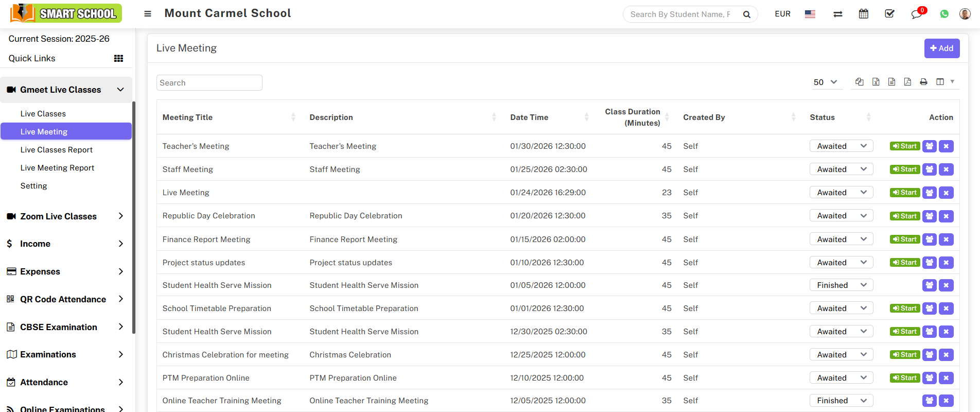Open the task checklist icon in header
The height and width of the screenshot is (412, 980).
pos(889,14)
